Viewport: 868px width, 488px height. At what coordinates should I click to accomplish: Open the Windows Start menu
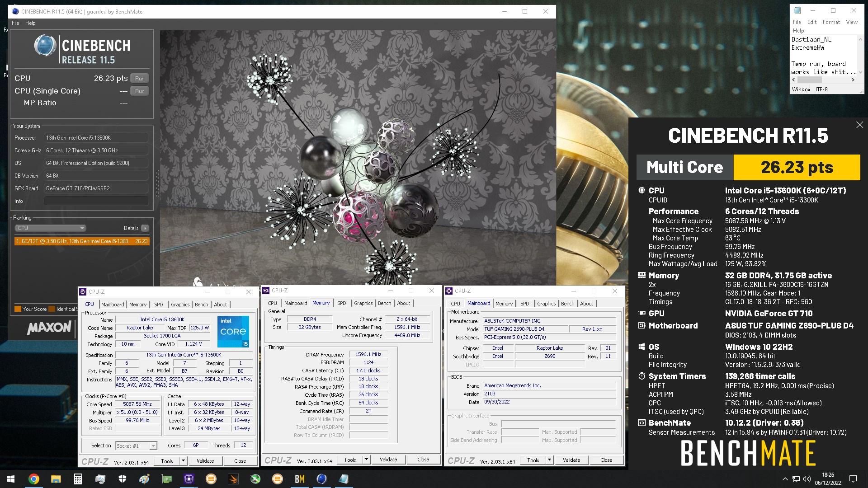(11, 479)
